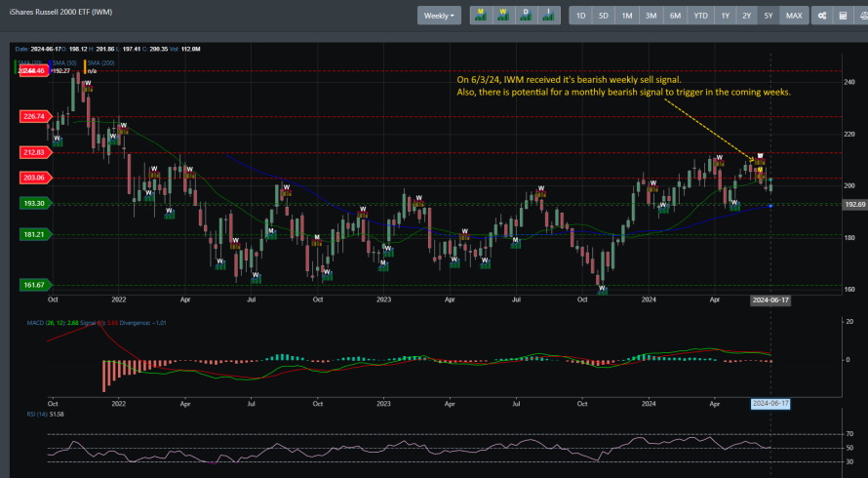Open the Weekly interval dropdown
Image resolution: width=868 pixels, height=478 pixels.
(439, 16)
